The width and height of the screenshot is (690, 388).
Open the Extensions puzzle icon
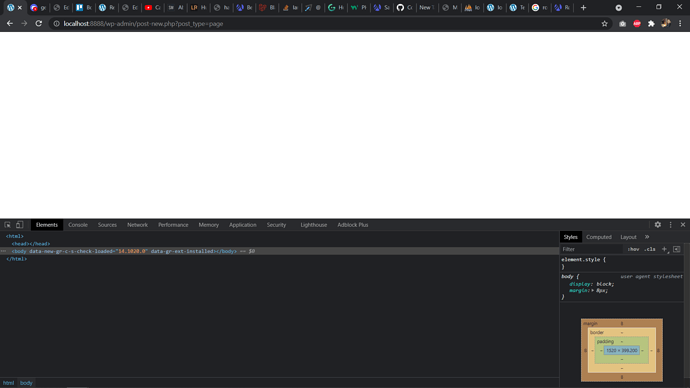(651, 24)
